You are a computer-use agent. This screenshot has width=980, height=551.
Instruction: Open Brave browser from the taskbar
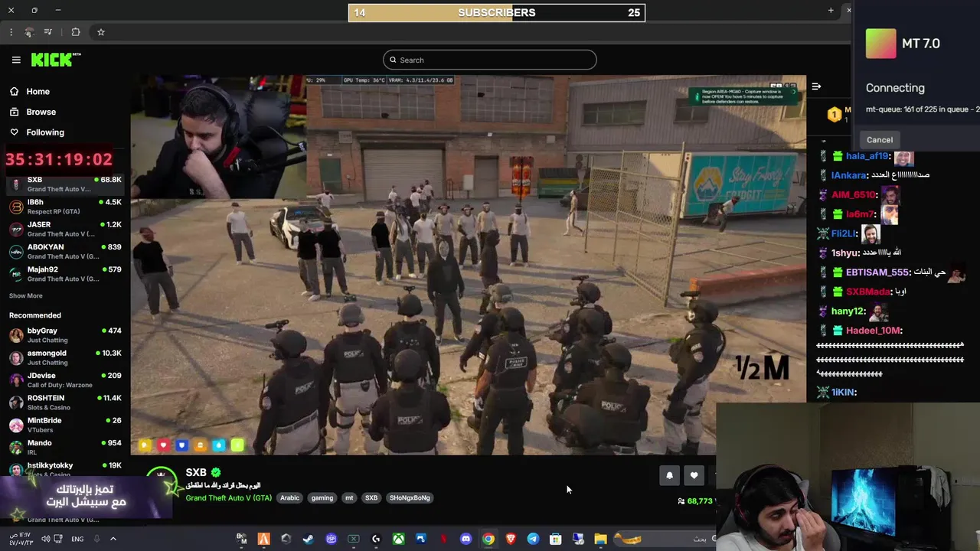[511, 539]
